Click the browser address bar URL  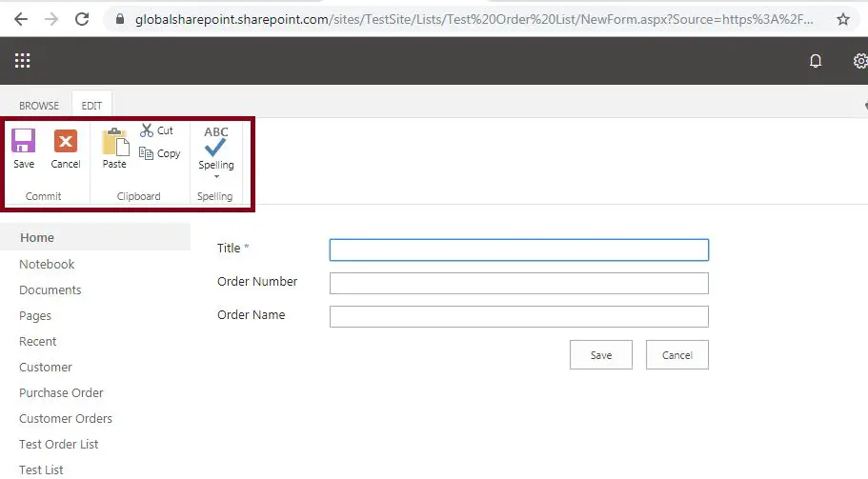[x=474, y=19]
